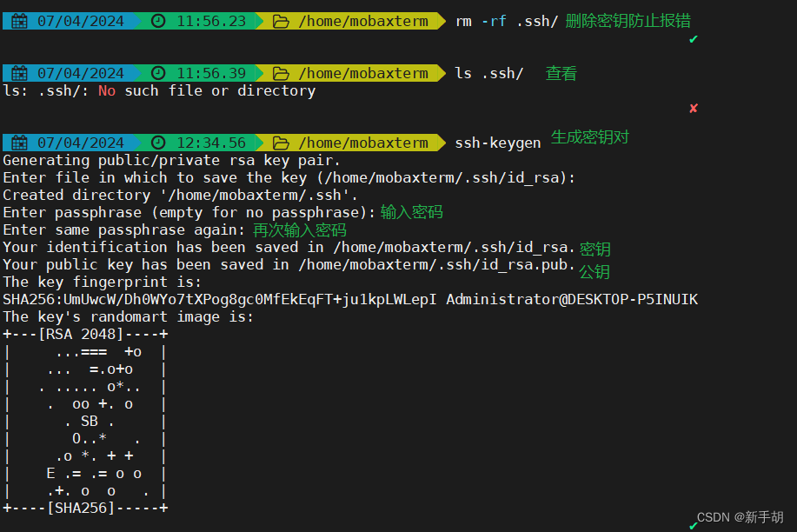797x532 pixels.
Task: Click the '[RSA 2048]' randomart header
Action: 81,334
